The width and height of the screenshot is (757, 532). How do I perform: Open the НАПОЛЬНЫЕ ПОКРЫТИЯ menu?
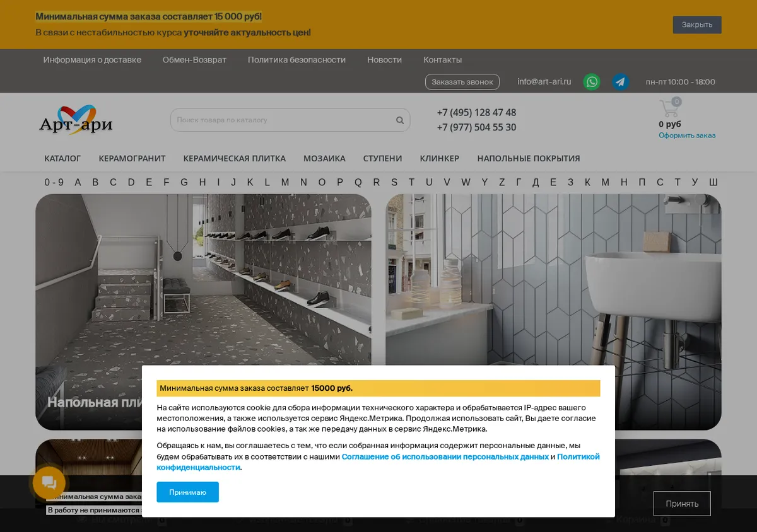[529, 158]
